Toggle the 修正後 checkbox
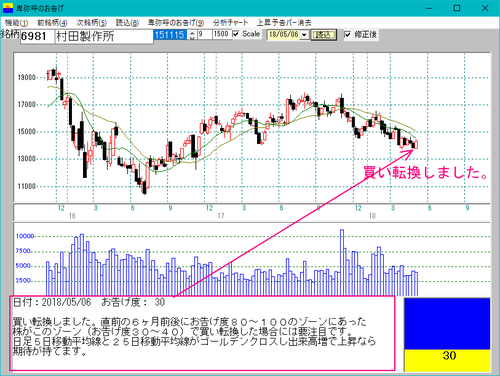The image size is (500, 376). (x=347, y=34)
